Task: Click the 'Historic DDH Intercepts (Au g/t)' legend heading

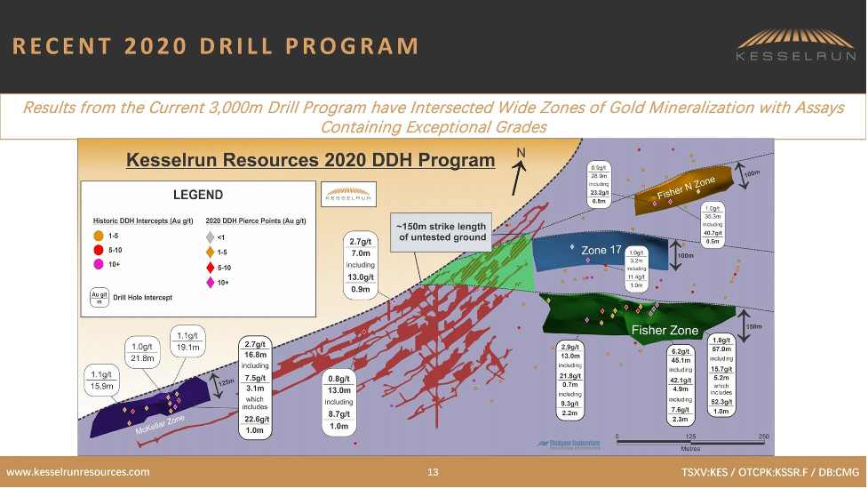Action: tap(143, 221)
